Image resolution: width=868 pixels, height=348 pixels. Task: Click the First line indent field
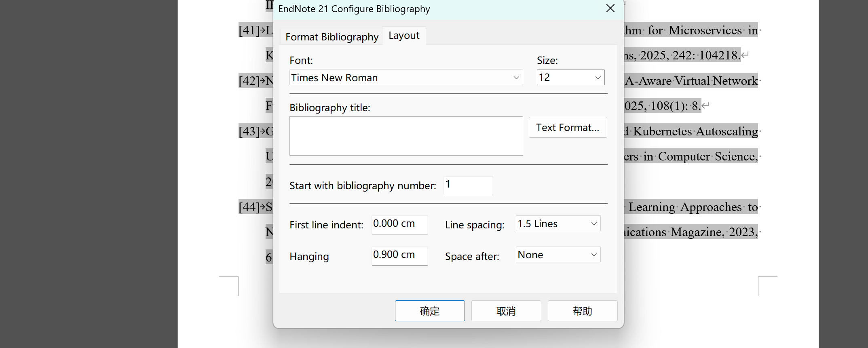(x=399, y=225)
